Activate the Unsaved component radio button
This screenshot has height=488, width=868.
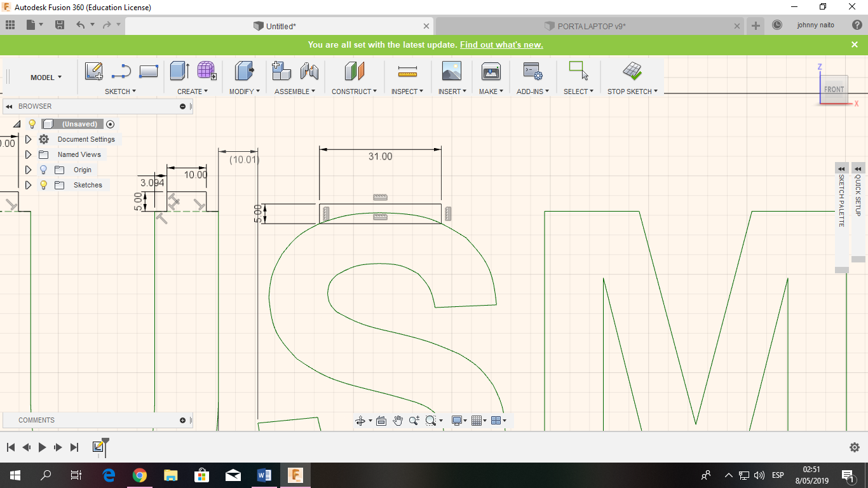111,124
